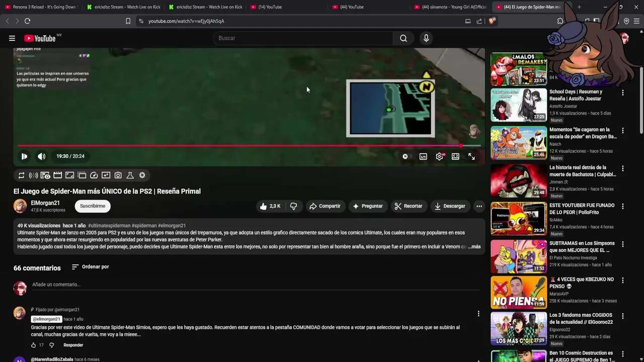The image size is (644, 362).
Task: Seek in the red video progress bar
Action: pos(249,146)
